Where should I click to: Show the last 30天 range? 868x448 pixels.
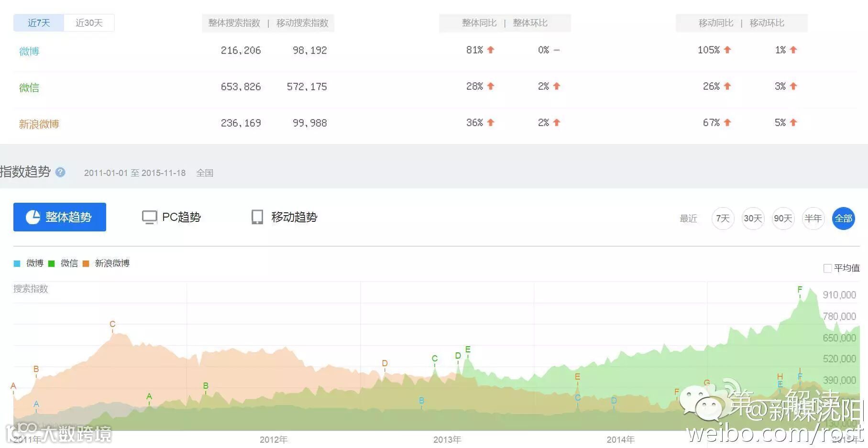[x=753, y=219]
